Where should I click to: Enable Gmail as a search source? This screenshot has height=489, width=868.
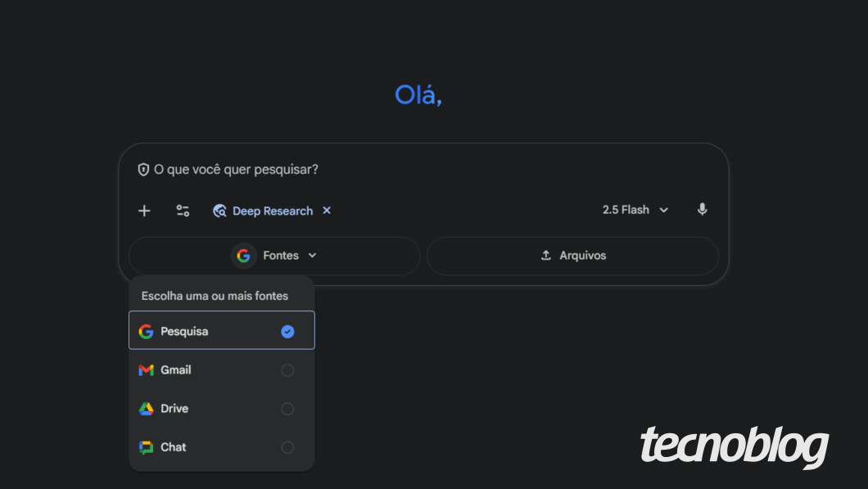[287, 369]
